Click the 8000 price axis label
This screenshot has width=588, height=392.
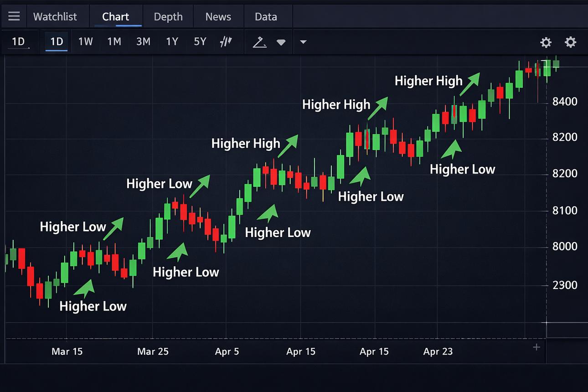[x=565, y=247]
